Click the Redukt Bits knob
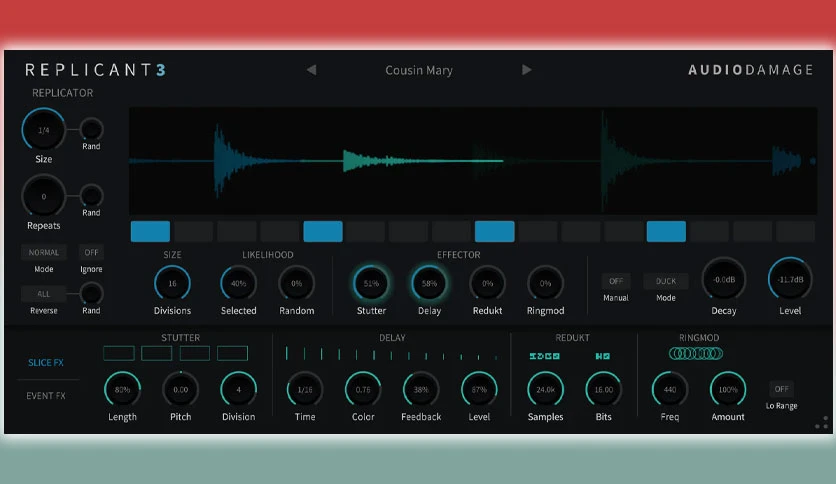This screenshot has width=836, height=484. pos(604,390)
